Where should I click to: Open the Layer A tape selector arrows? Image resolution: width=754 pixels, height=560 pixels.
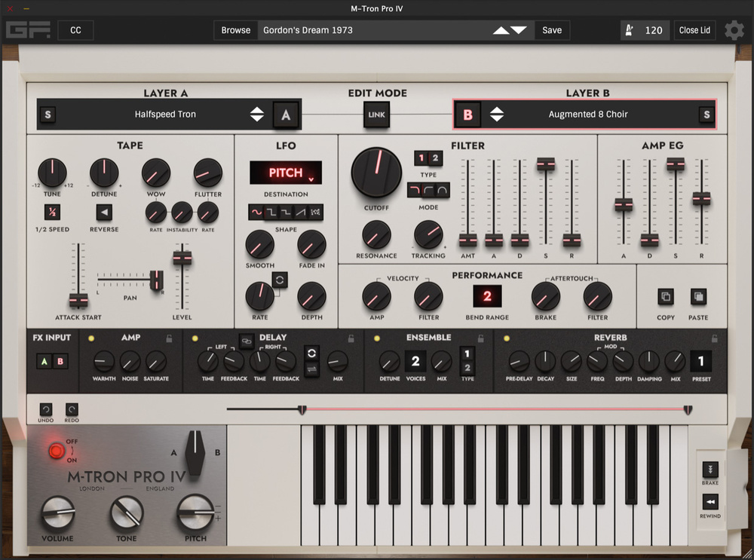pos(256,114)
